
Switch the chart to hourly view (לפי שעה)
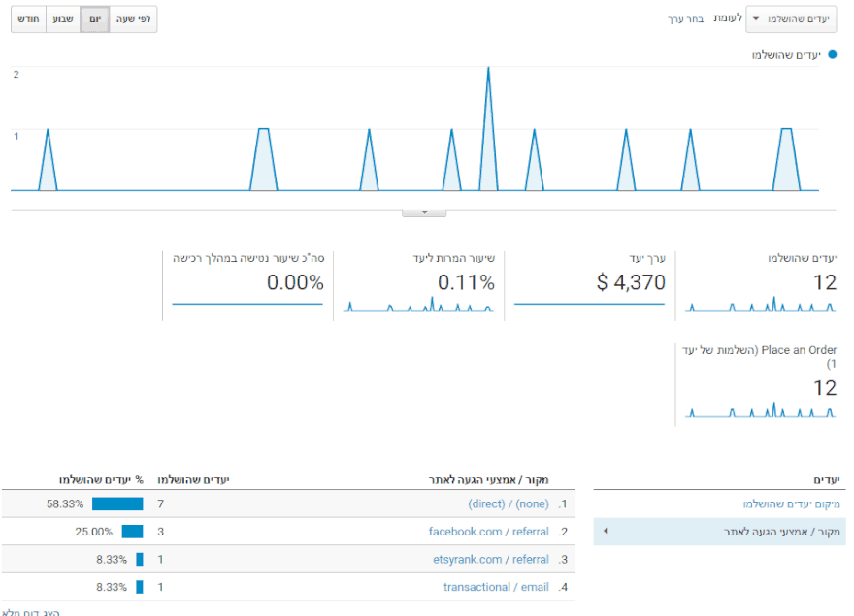[x=133, y=19]
